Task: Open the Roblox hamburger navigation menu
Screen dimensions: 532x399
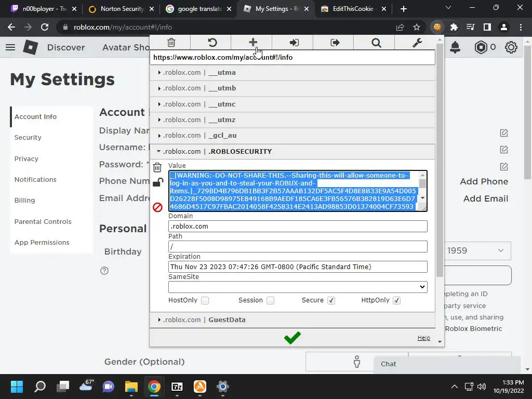Action: pyautogui.click(x=10, y=47)
